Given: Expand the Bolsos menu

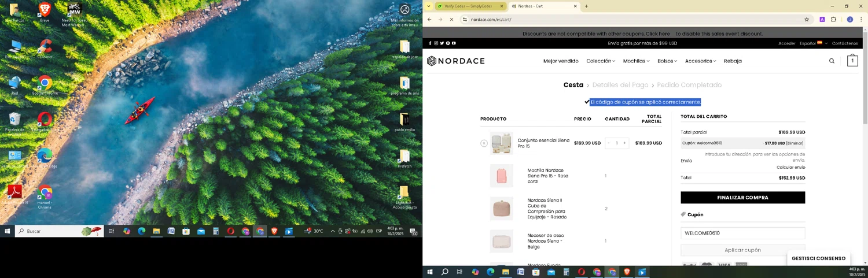Looking at the screenshot, I should pyautogui.click(x=667, y=61).
